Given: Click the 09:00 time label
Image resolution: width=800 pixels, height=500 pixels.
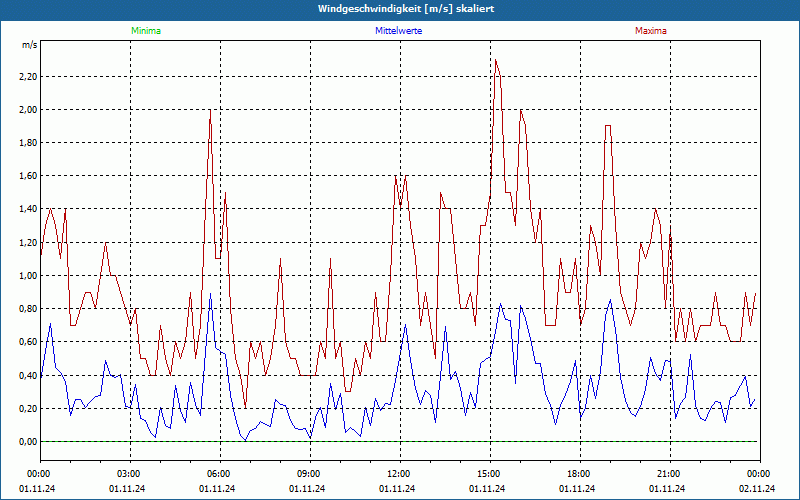Looking at the screenshot, I should [x=310, y=473].
